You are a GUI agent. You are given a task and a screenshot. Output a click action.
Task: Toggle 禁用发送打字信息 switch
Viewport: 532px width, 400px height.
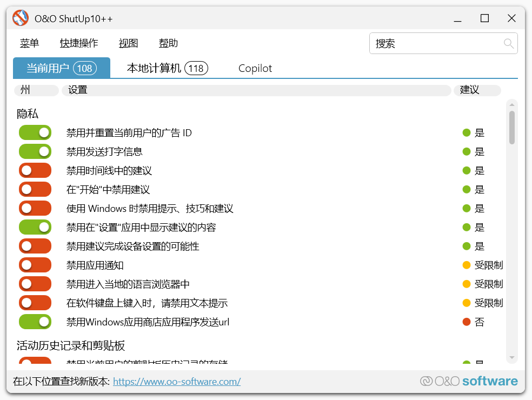pos(35,152)
